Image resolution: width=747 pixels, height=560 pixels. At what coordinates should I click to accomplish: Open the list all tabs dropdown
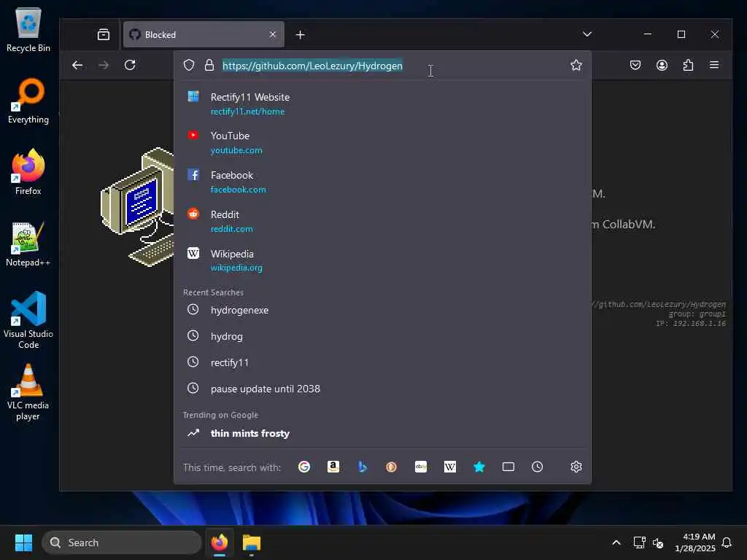(x=587, y=34)
